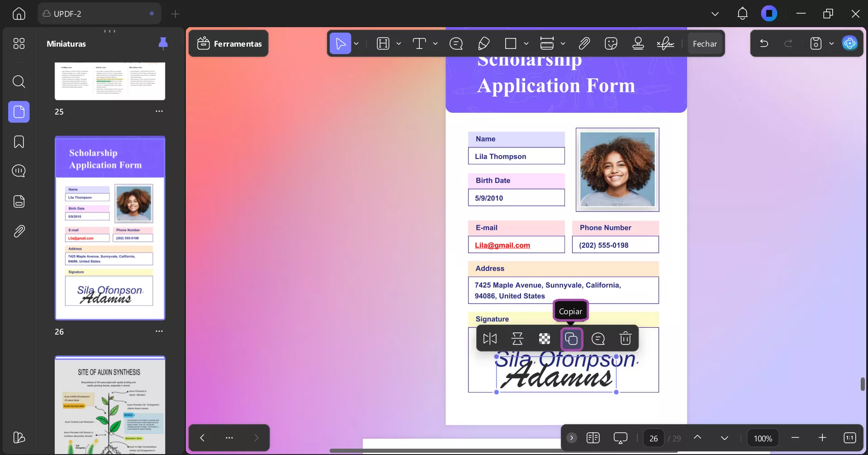Open options menu for page 26 thumbnail
This screenshot has width=868, height=455.
pyautogui.click(x=159, y=331)
